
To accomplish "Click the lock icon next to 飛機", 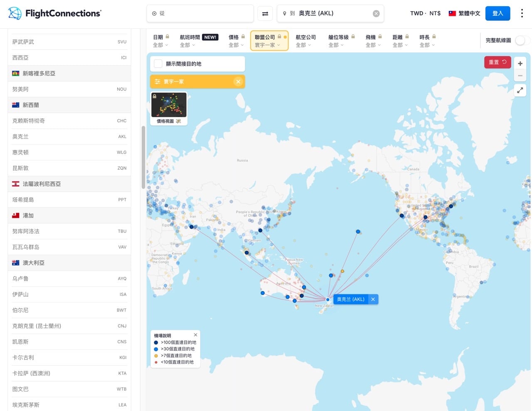I will pyautogui.click(x=380, y=37).
